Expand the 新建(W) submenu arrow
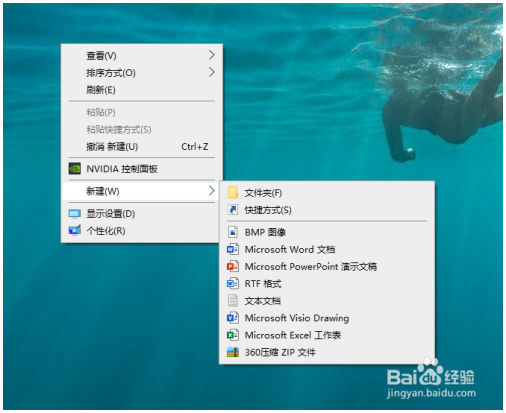Screen dimensions: 506x413 pyautogui.click(x=211, y=191)
